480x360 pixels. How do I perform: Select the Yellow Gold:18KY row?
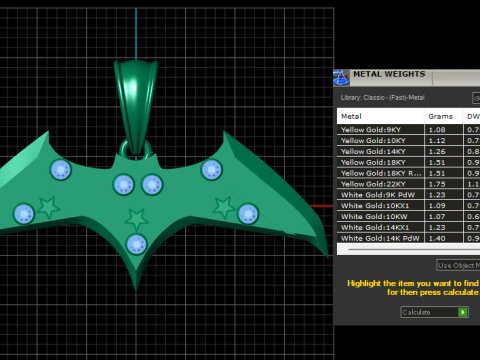tap(408, 162)
